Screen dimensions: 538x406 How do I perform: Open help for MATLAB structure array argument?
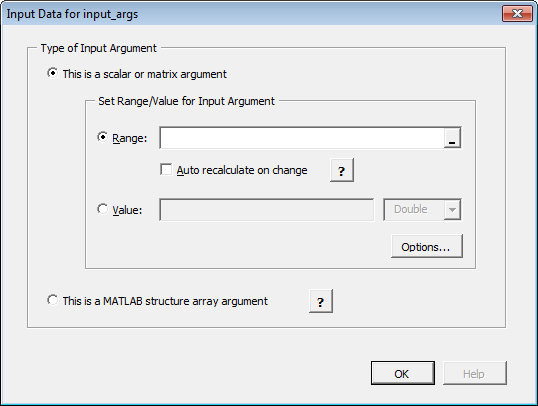pos(321,301)
